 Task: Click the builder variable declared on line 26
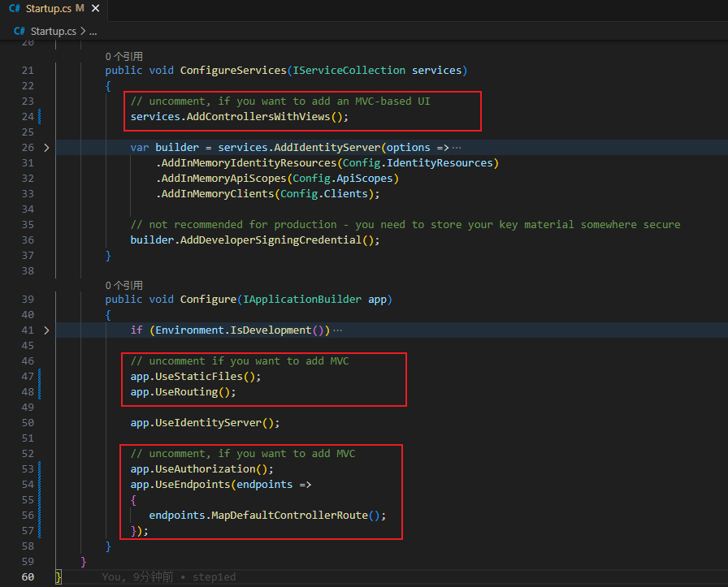pyautogui.click(x=177, y=148)
